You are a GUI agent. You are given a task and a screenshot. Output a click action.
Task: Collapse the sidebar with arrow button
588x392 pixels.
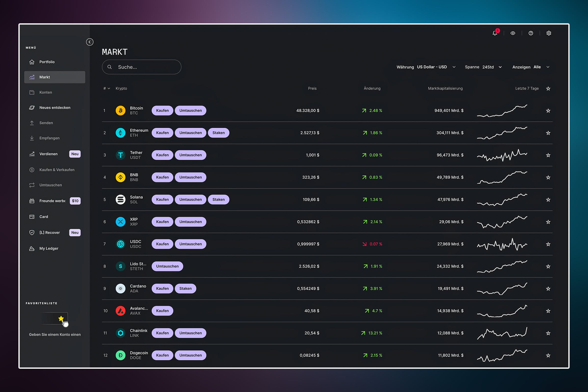[90, 42]
